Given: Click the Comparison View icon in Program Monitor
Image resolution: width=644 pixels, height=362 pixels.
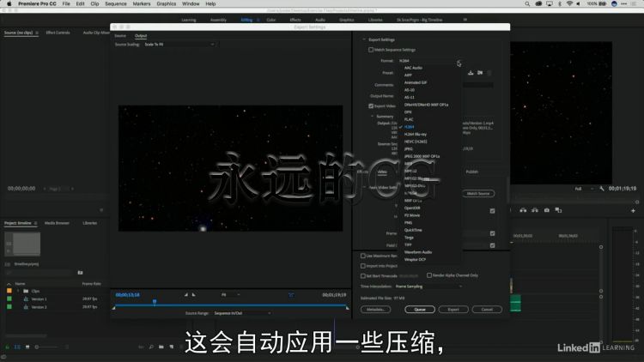Looking at the screenshot, I should pyautogui.click(x=558, y=210).
